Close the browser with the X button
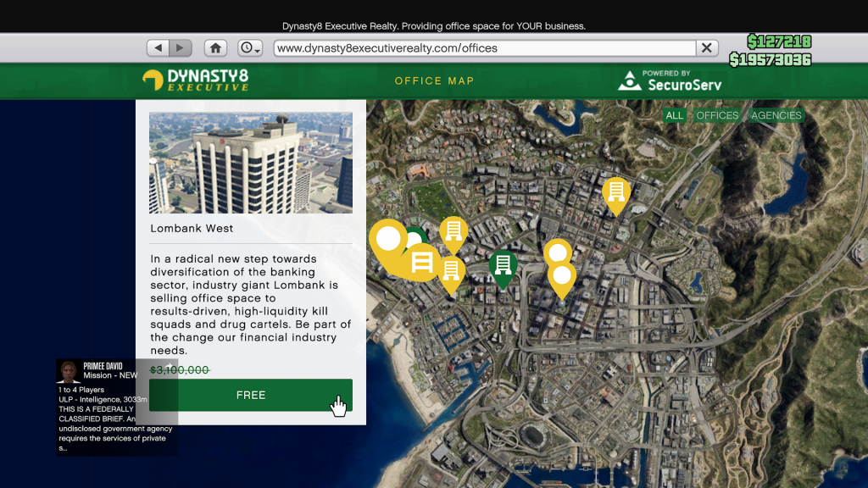 pos(707,48)
